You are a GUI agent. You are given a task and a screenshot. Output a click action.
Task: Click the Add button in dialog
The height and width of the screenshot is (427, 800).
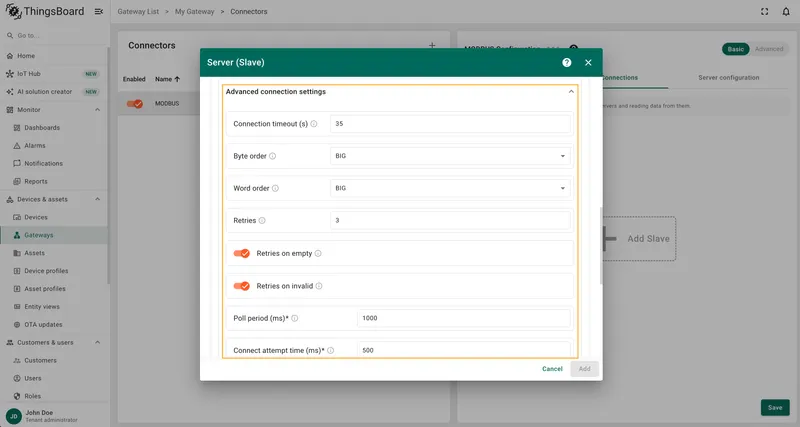coord(584,369)
